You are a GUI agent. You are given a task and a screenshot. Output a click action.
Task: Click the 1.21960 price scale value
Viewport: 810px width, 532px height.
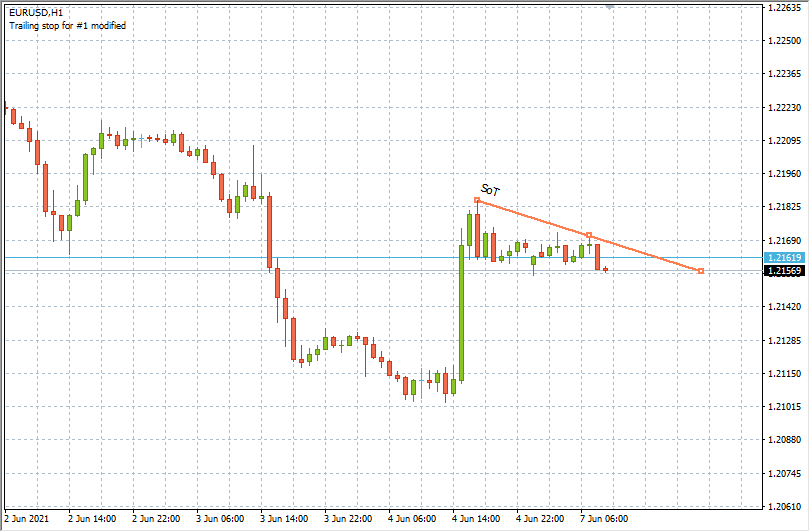(785, 174)
